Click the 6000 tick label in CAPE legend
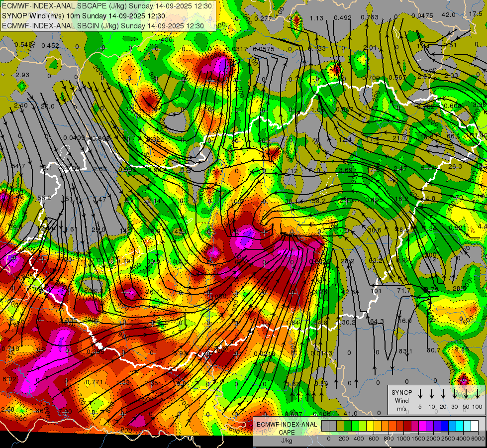 point(478,439)
